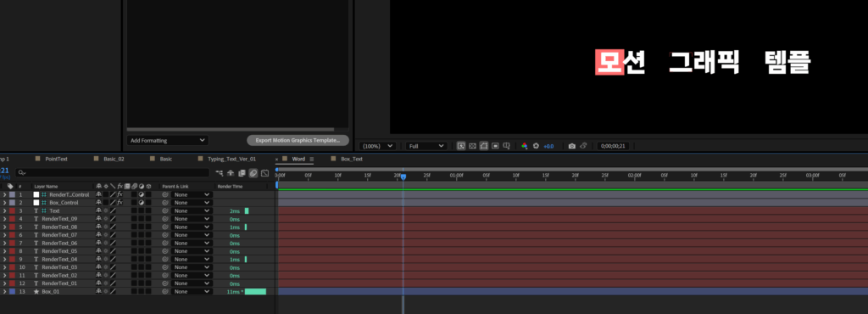Toggle frame blending switch icon in timeline header
The height and width of the screenshot is (314, 868).
242,173
